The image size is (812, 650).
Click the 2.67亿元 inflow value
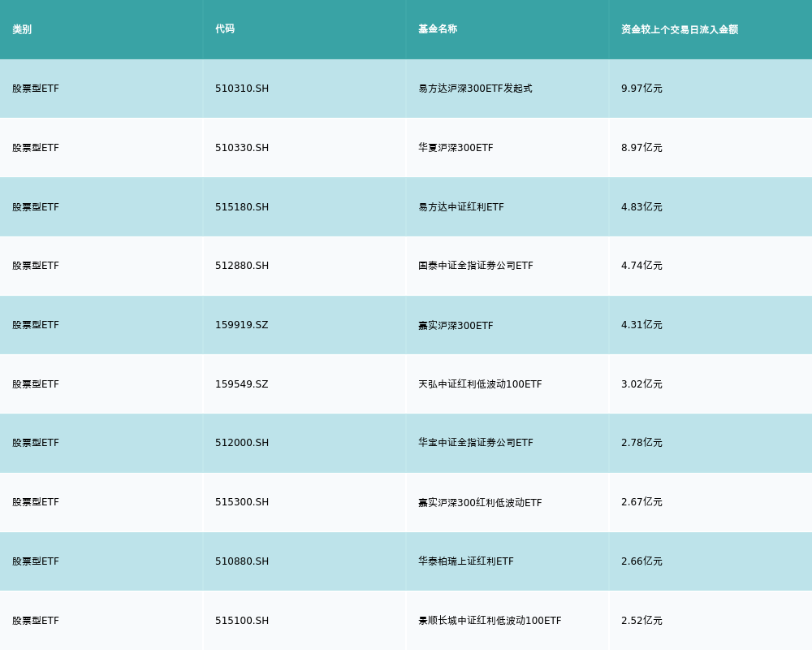[641, 502]
